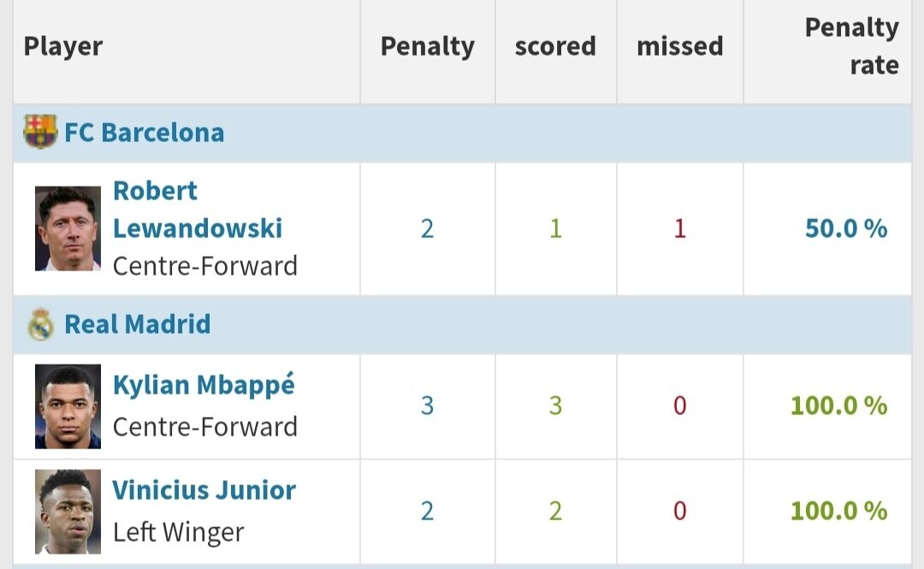Screen dimensions: 924x569
Task: Open Kylian Mbappé's player profile
Action: (204, 385)
